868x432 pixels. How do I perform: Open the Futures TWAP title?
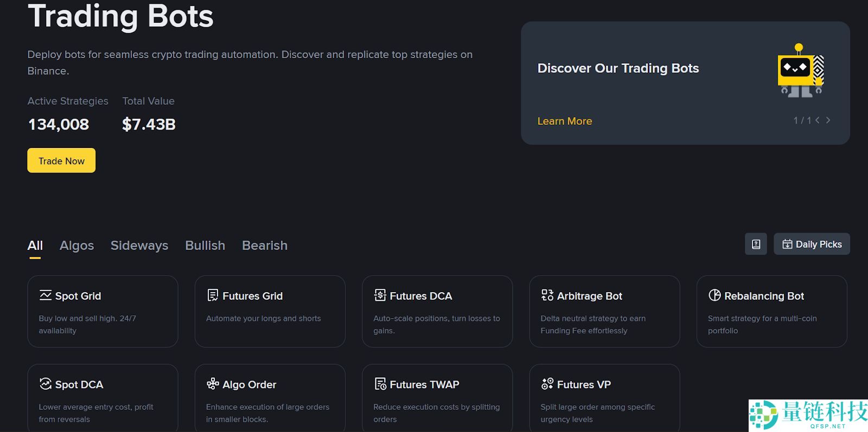pyautogui.click(x=425, y=384)
